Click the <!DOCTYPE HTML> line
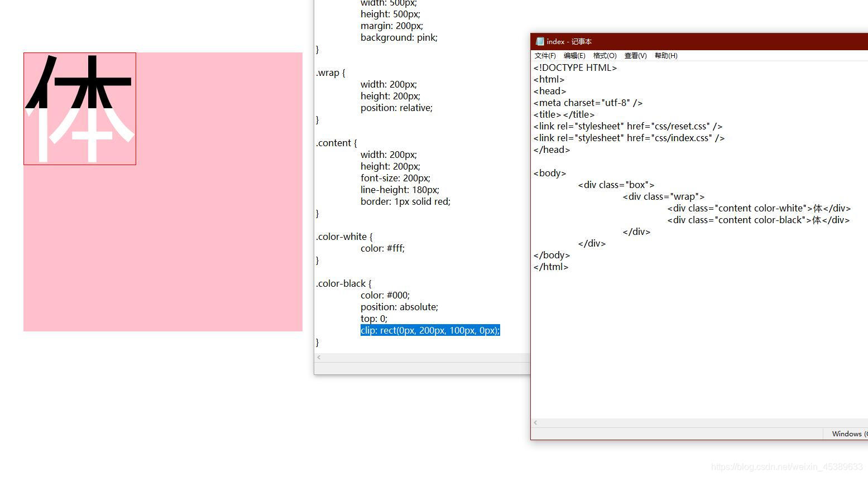This screenshot has height=477, width=868. (575, 68)
